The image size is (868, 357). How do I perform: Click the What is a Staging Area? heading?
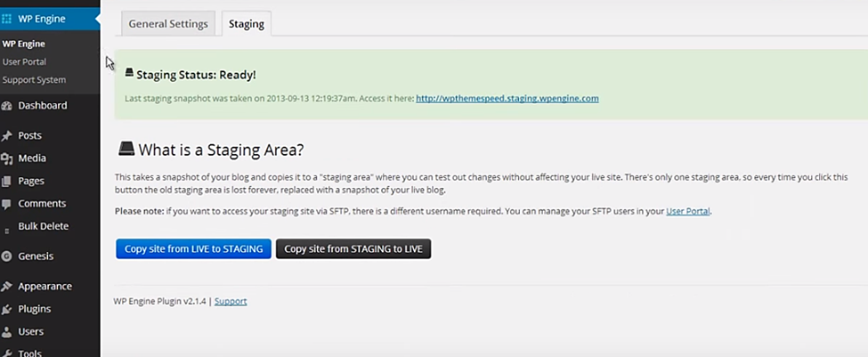coord(221,150)
